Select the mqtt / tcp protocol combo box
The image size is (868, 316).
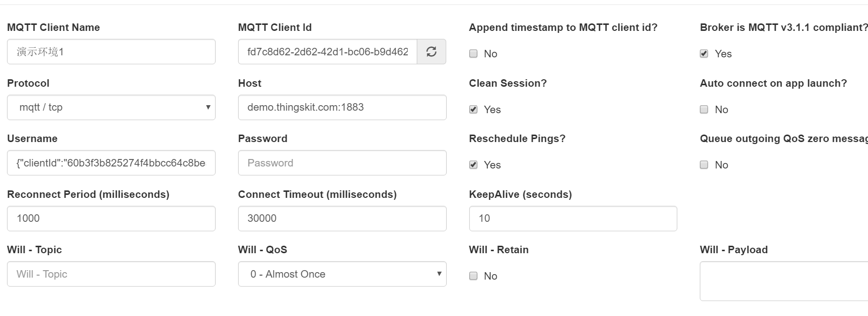(x=111, y=107)
